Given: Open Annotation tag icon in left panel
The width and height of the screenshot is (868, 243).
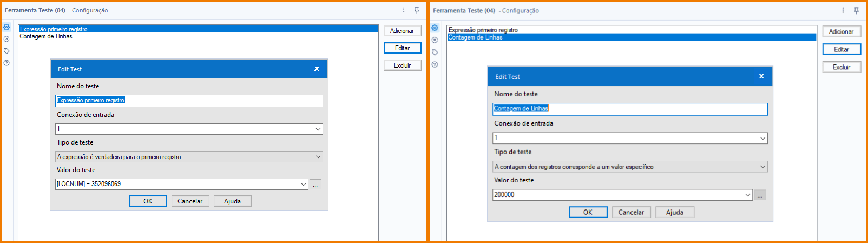Looking at the screenshot, I should [x=6, y=51].
